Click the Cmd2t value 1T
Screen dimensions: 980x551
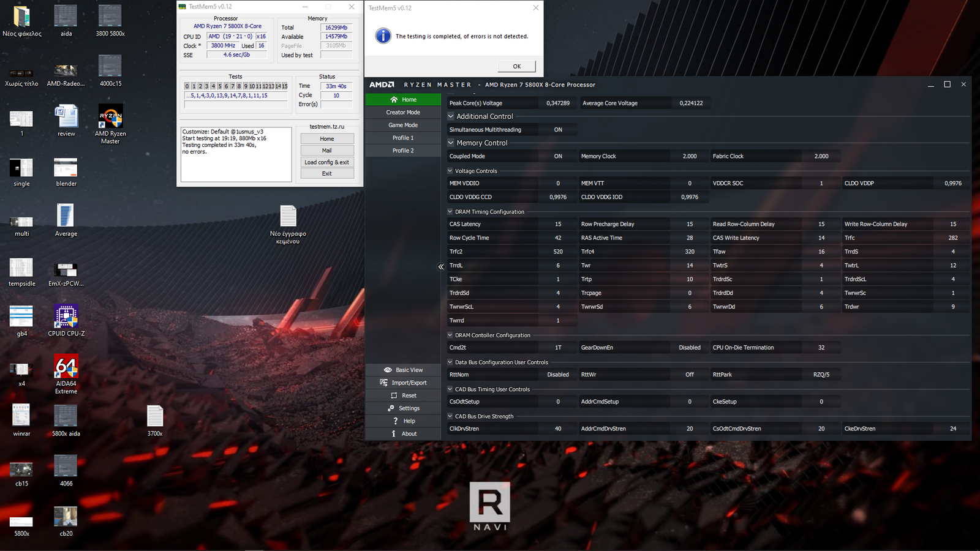[x=558, y=348]
